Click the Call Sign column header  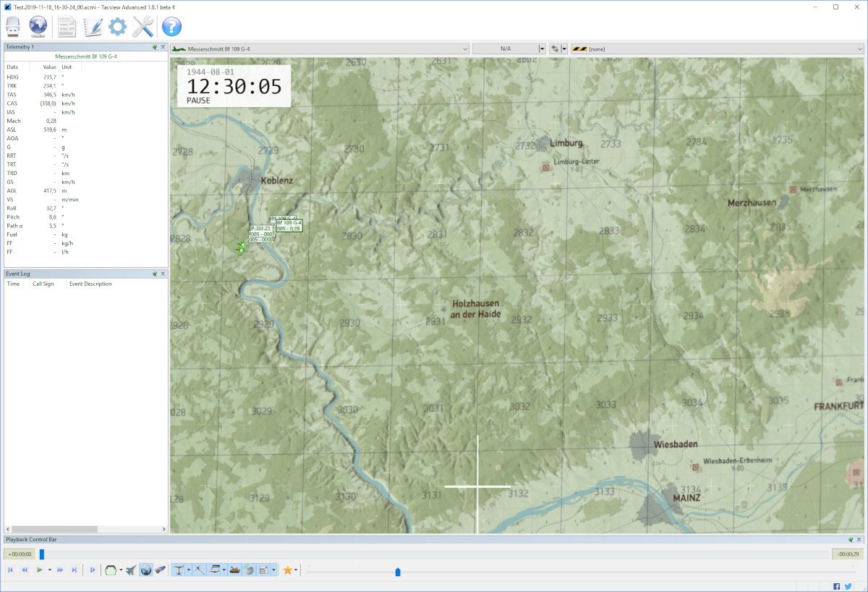coord(43,284)
